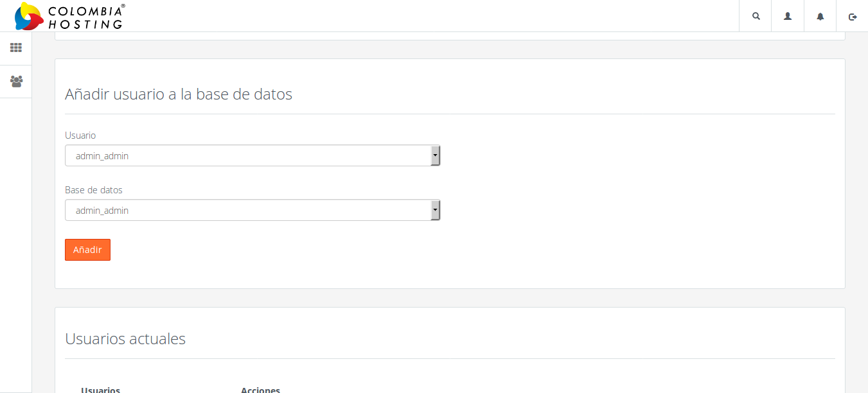Expand the Usuario dropdown arrow button

tap(435, 155)
